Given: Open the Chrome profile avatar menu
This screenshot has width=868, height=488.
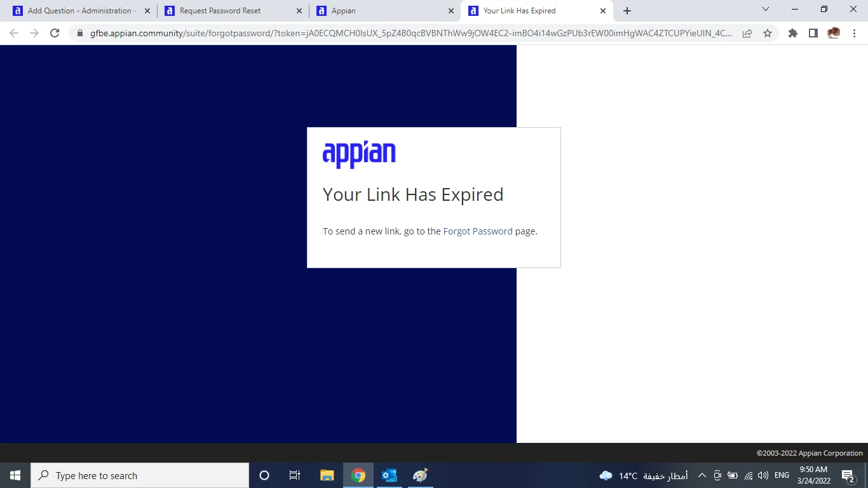Looking at the screenshot, I should click(834, 33).
